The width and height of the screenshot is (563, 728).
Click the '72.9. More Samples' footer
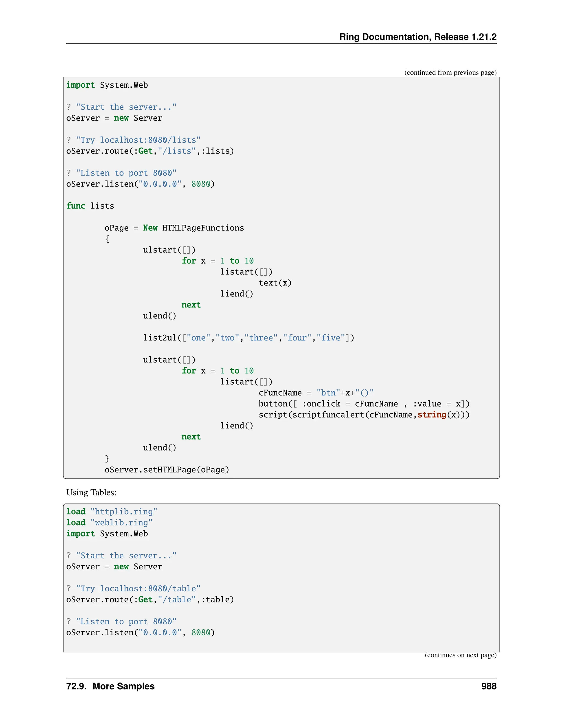click(x=111, y=686)
